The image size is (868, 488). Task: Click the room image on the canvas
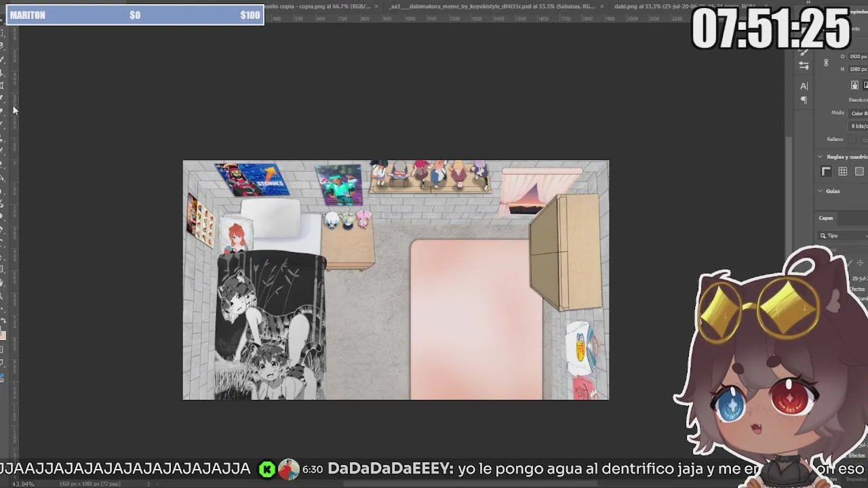[x=396, y=280]
